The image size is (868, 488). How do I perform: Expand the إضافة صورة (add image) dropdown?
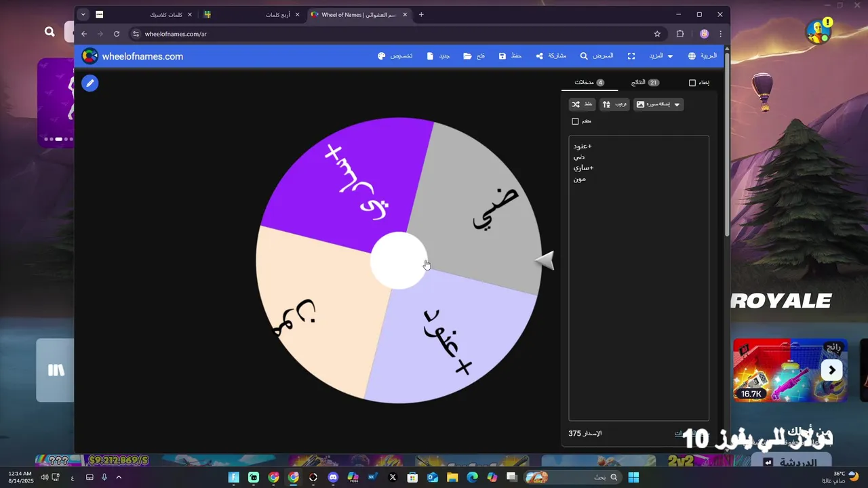pyautogui.click(x=658, y=104)
